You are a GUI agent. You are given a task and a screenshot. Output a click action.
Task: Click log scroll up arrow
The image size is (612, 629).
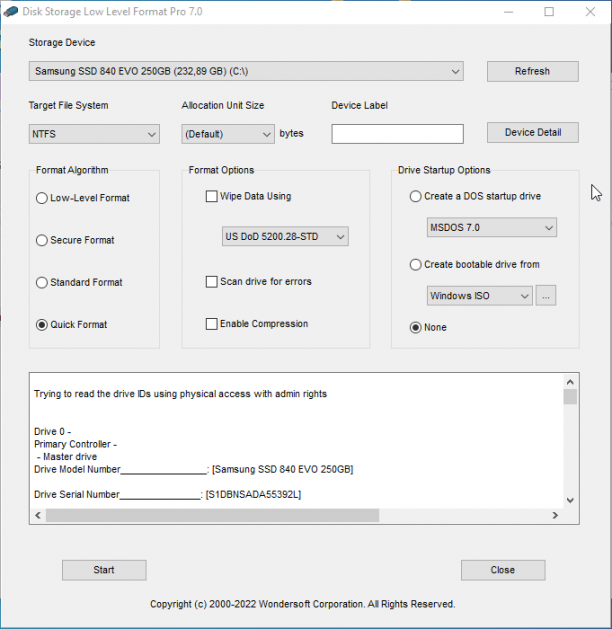[570, 382]
